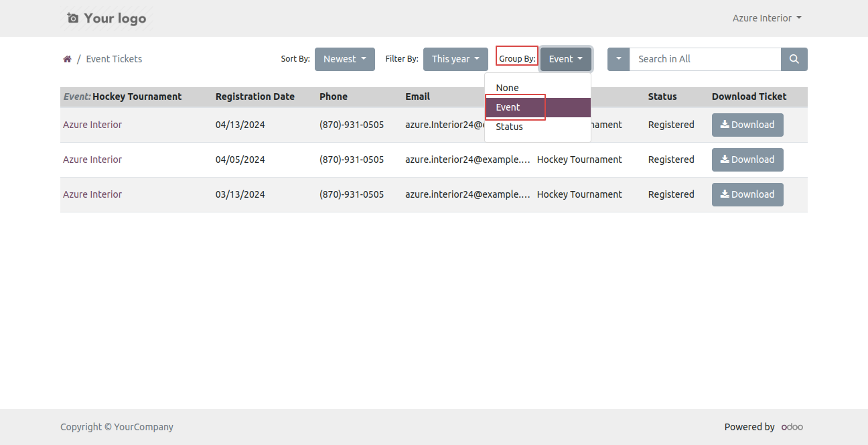The image size is (868, 445).
Task: Click the Event Tickets breadcrumb text
Action: [114, 59]
